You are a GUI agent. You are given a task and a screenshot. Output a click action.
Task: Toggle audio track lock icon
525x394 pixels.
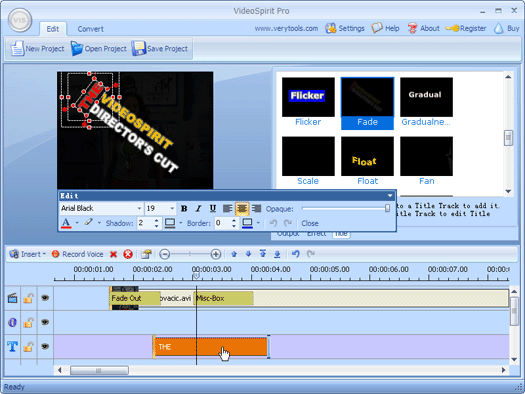[28, 322]
